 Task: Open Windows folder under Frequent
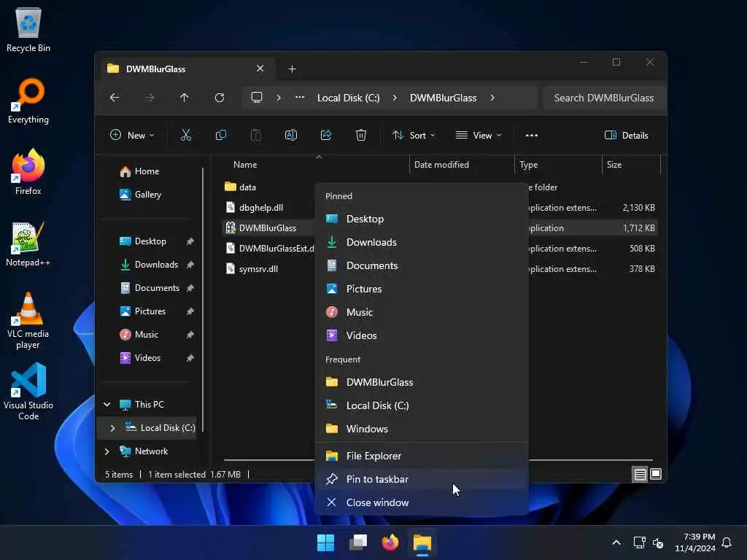422,429
